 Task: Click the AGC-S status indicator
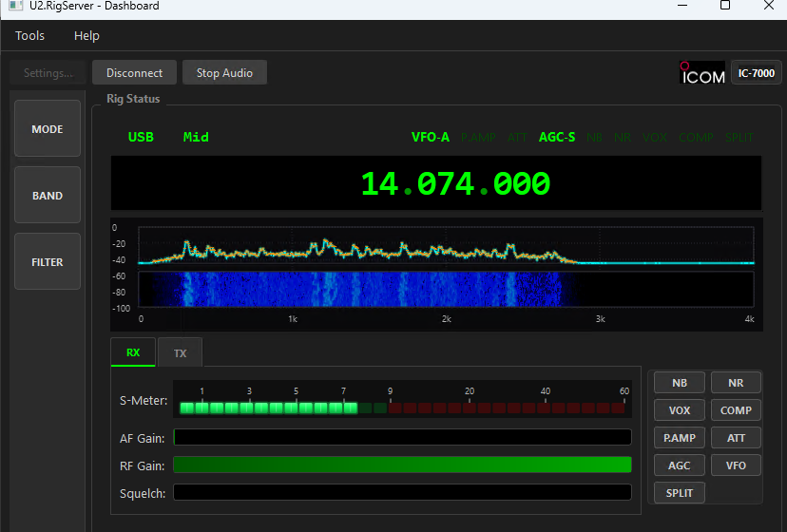(557, 137)
